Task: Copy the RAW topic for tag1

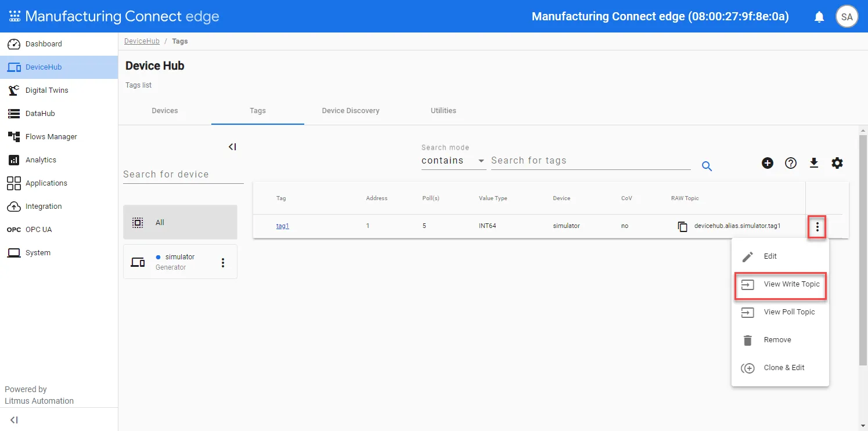Action: click(x=683, y=226)
